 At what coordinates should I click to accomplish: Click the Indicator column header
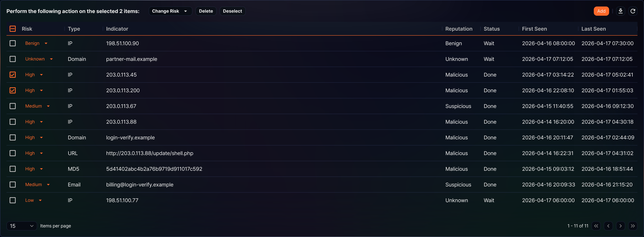click(117, 29)
